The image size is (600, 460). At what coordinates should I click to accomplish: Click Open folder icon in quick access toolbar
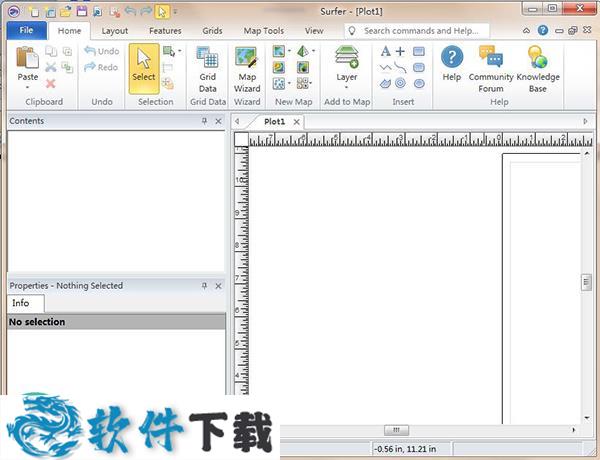[x=66, y=11]
